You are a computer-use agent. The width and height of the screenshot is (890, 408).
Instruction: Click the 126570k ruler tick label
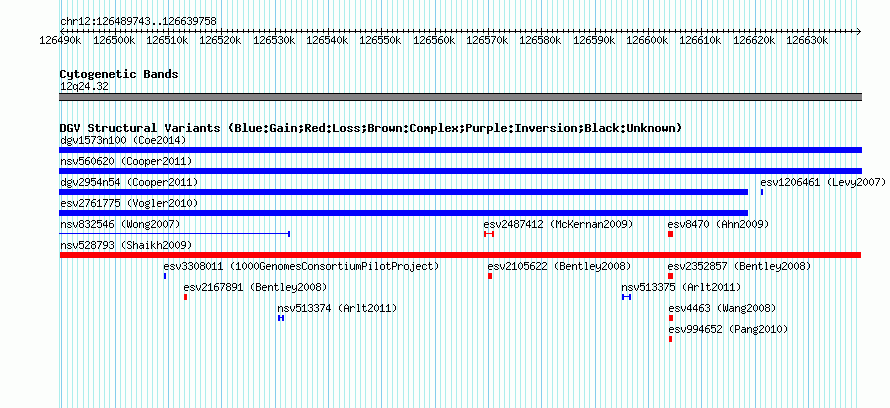487,40
